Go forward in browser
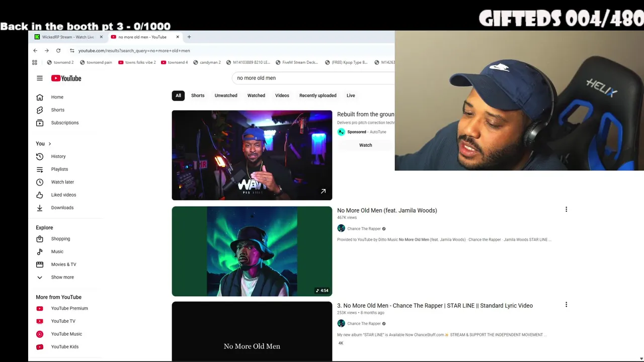 (x=47, y=50)
